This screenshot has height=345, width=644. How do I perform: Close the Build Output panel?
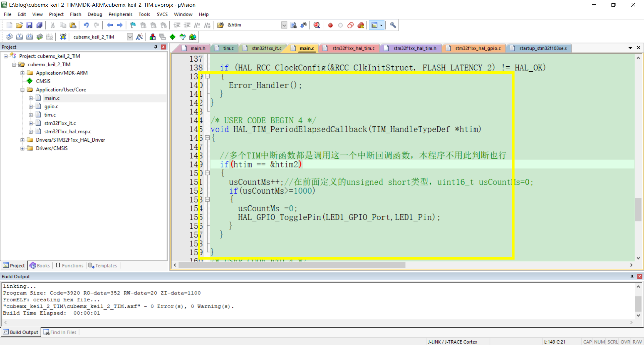[640, 276]
